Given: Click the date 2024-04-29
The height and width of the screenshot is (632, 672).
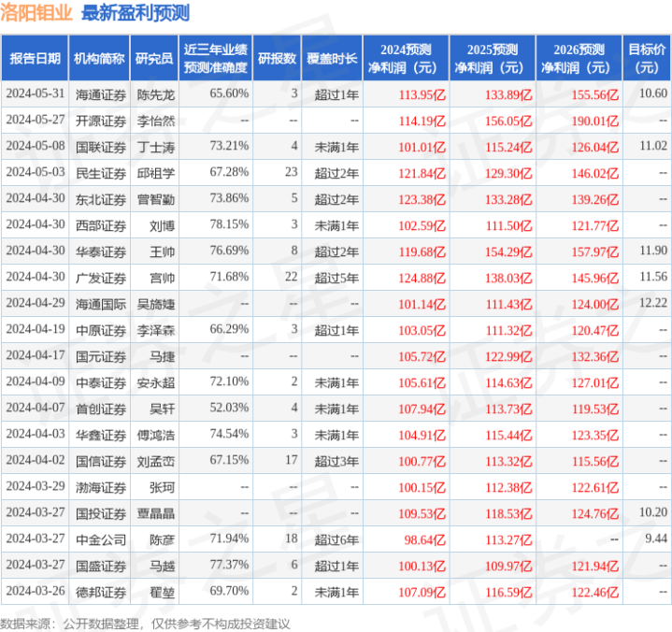Looking at the screenshot, I should coord(36,302).
